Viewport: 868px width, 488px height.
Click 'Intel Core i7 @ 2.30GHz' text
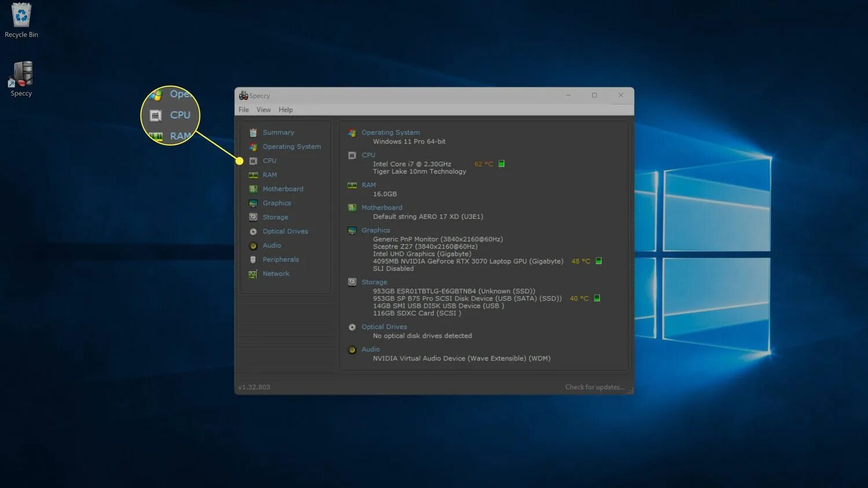[412, 164]
